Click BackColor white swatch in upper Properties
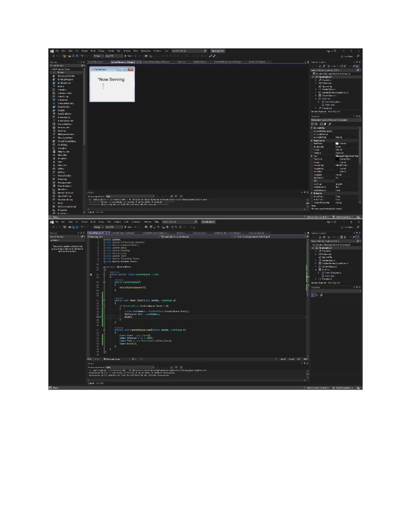411x532 pixels. (x=337, y=144)
